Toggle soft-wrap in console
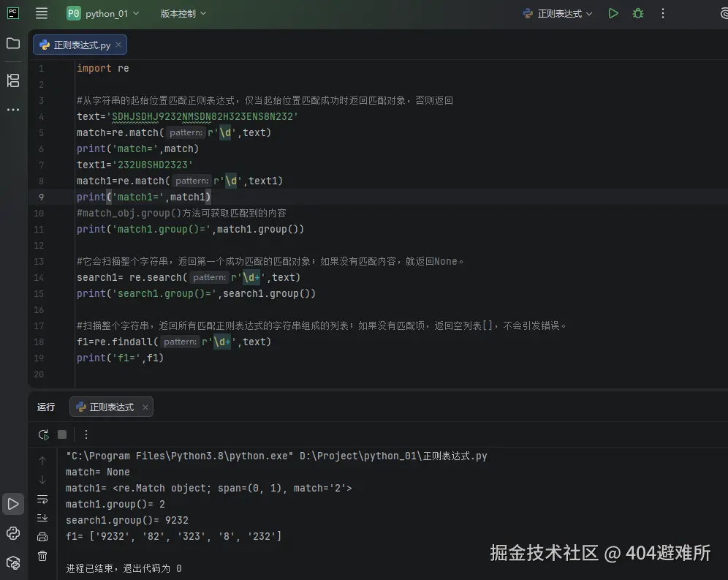728x580 pixels. coord(42,499)
